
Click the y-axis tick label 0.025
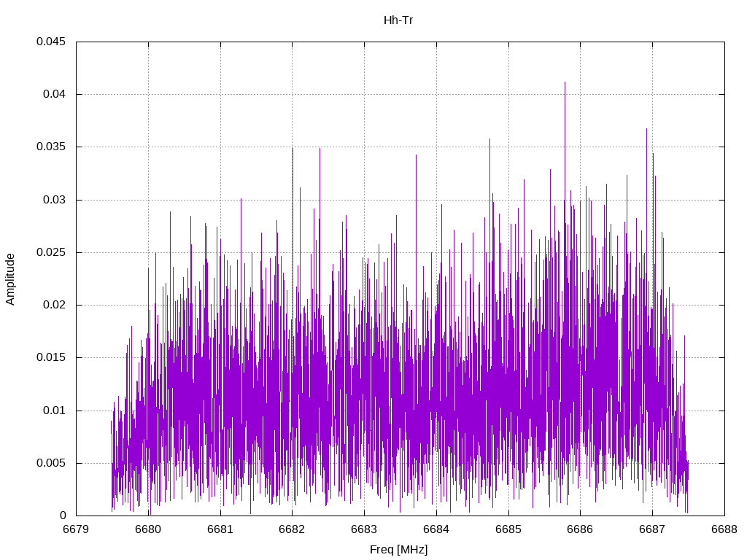point(51,252)
